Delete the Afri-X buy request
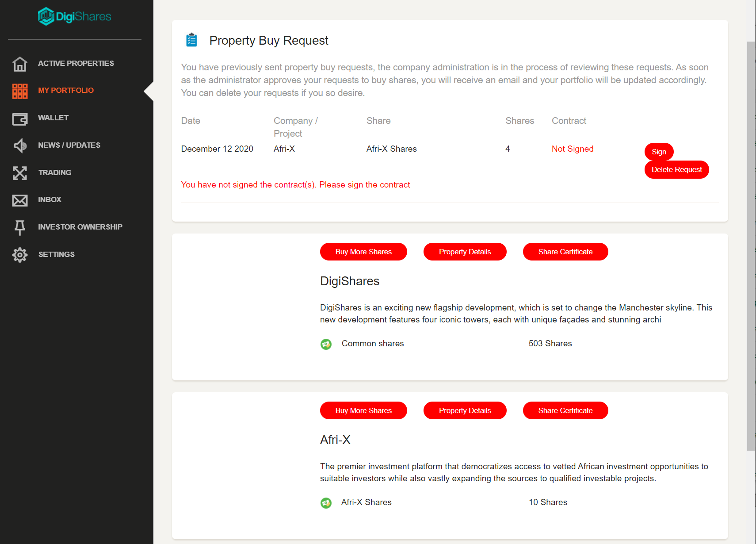 [676, 169]
